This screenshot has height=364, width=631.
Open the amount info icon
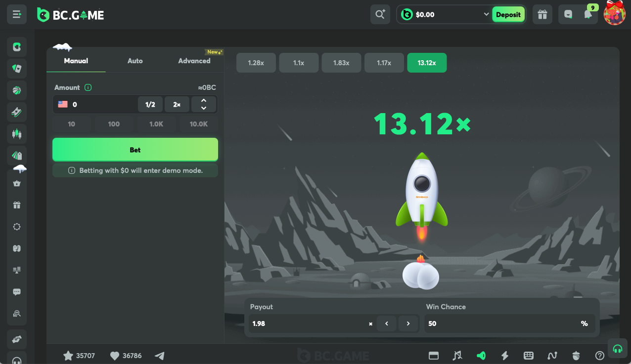tap(88, 87)
